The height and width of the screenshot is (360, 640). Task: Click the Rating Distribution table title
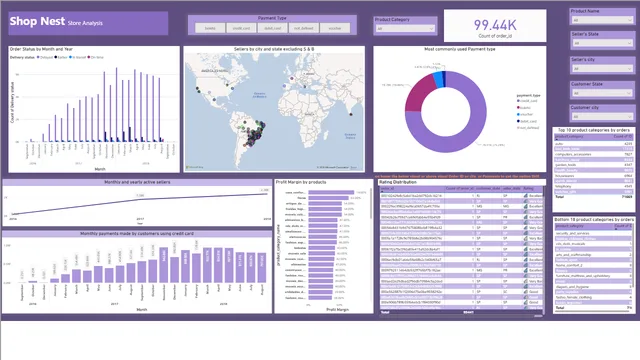(x=398, y=182)
